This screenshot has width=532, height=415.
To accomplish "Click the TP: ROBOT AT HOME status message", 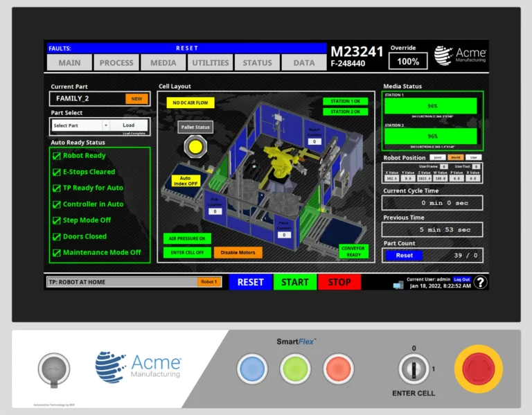I will [77, 282].
